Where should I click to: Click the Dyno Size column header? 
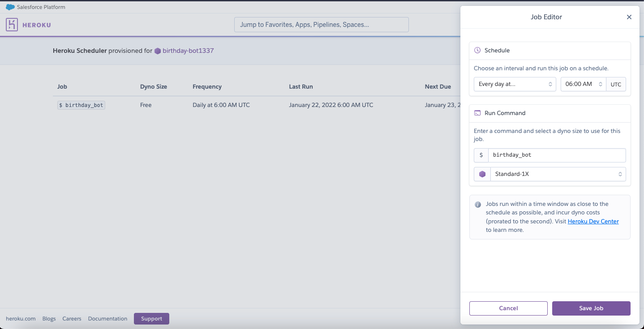click(154, 87)
